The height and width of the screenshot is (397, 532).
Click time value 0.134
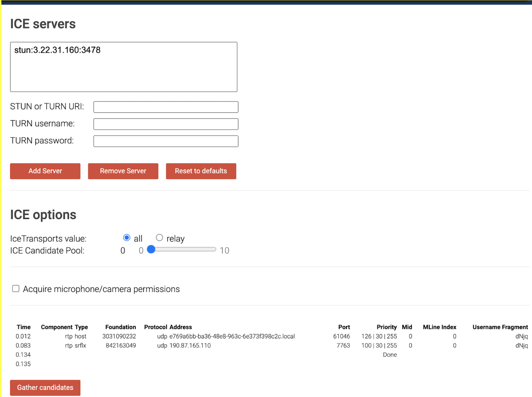pos(23,355)
